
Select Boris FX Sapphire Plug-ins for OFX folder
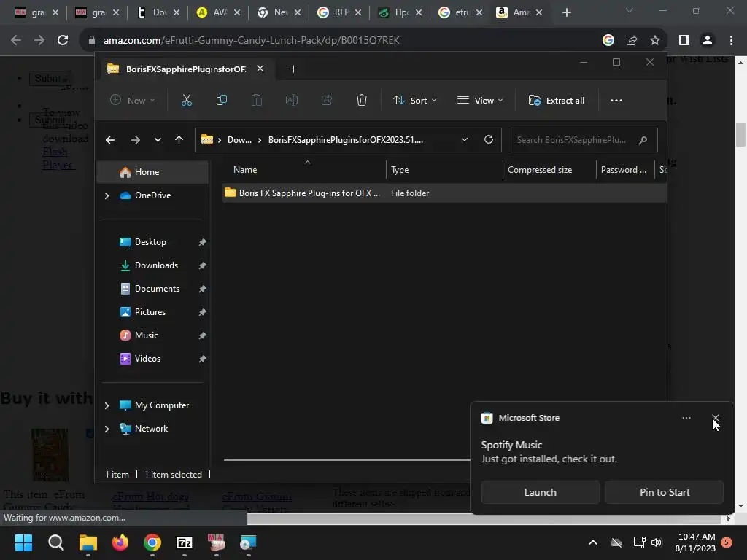(x=444, y=192)
